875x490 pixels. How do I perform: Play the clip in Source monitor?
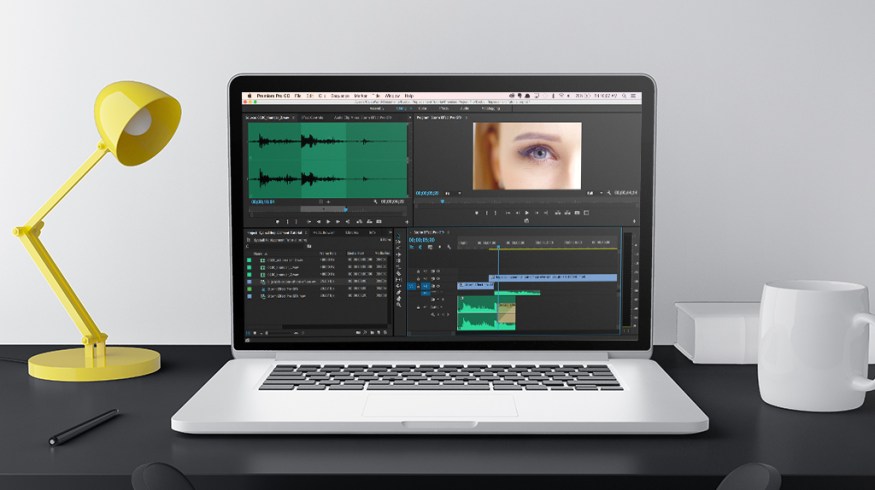(x=329, y=222)
